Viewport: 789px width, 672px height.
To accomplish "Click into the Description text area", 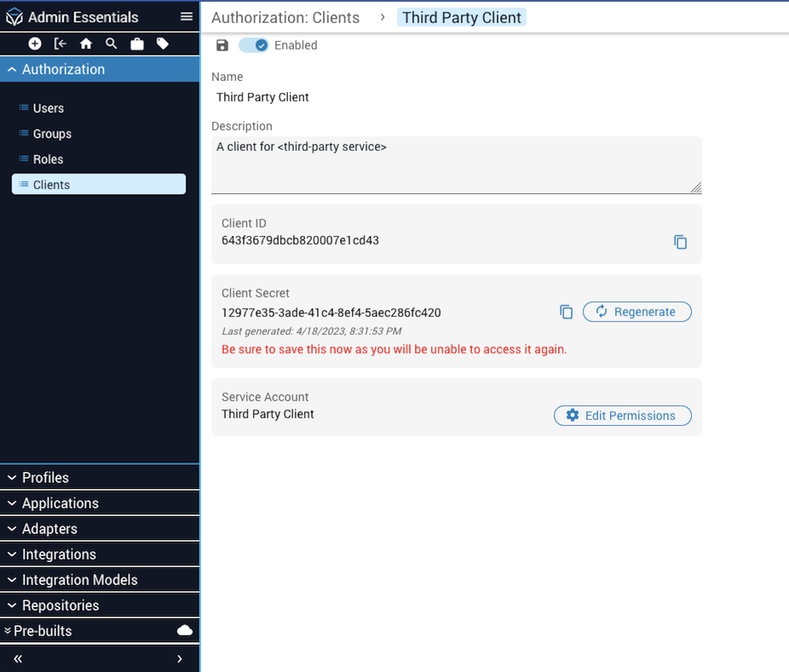I will coord(456,165).
